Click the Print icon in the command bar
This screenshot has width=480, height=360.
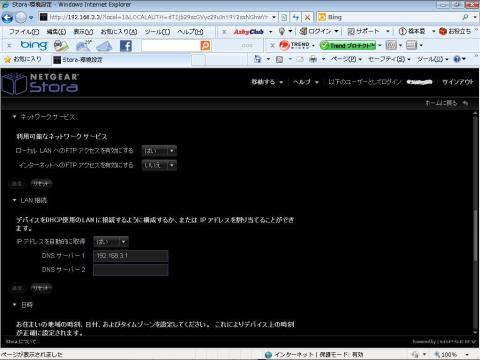pos(313,59)
